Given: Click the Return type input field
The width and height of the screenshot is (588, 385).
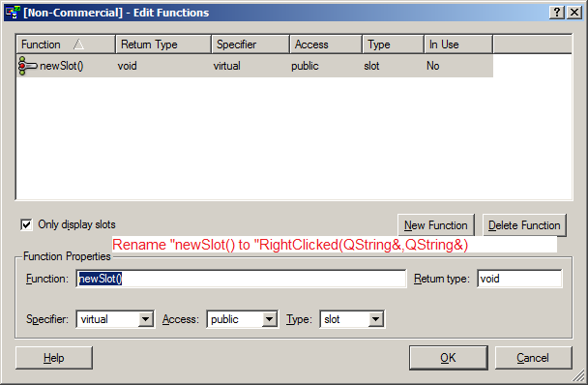Looking at the screenshot, I should click(519, 279).
